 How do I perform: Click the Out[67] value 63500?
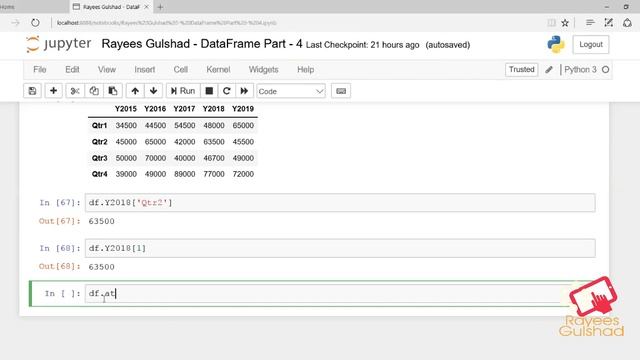(x=101, y=221)
